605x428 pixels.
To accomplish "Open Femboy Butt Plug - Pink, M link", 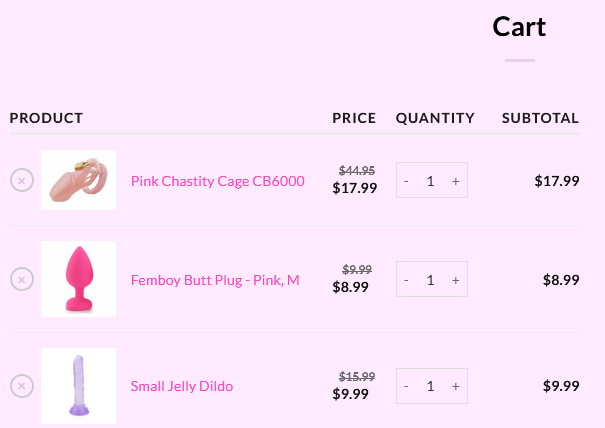I will (215, 280).
